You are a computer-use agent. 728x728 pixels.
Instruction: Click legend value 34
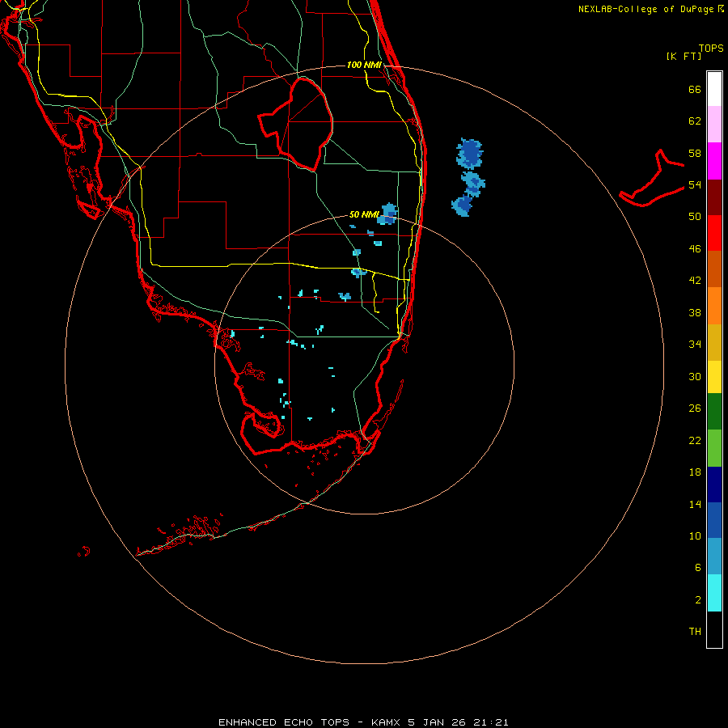695,345
